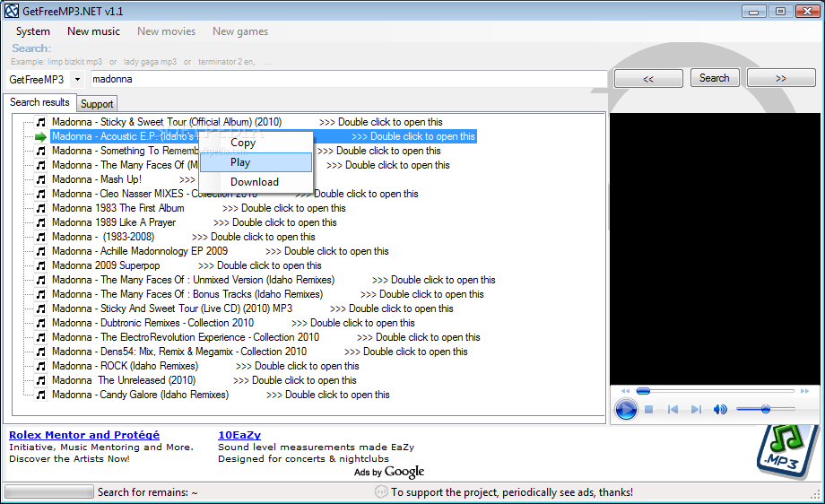Screen dimensions: 825x504
Task: Click the player seek bar
Action: click(x=715, y=391)
